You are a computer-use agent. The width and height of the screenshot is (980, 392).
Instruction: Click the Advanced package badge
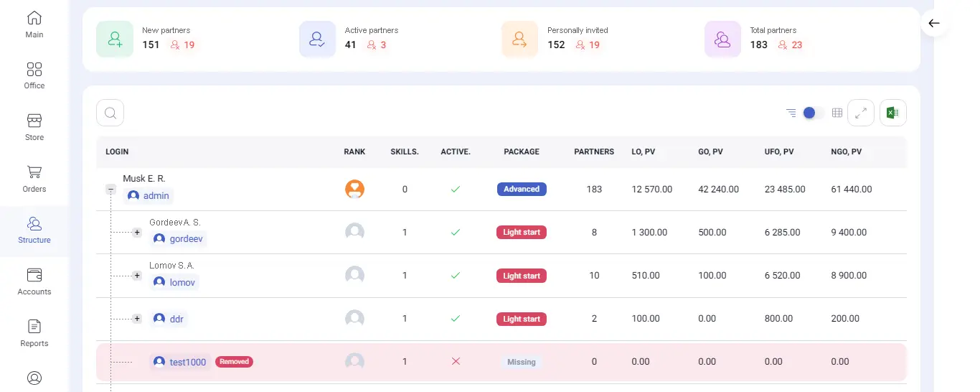[522, 190]
